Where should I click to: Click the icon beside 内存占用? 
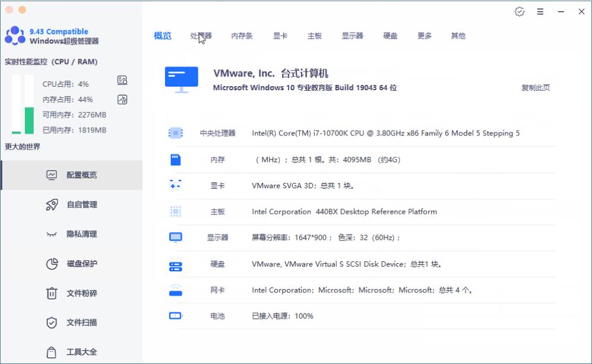(122, 100)
